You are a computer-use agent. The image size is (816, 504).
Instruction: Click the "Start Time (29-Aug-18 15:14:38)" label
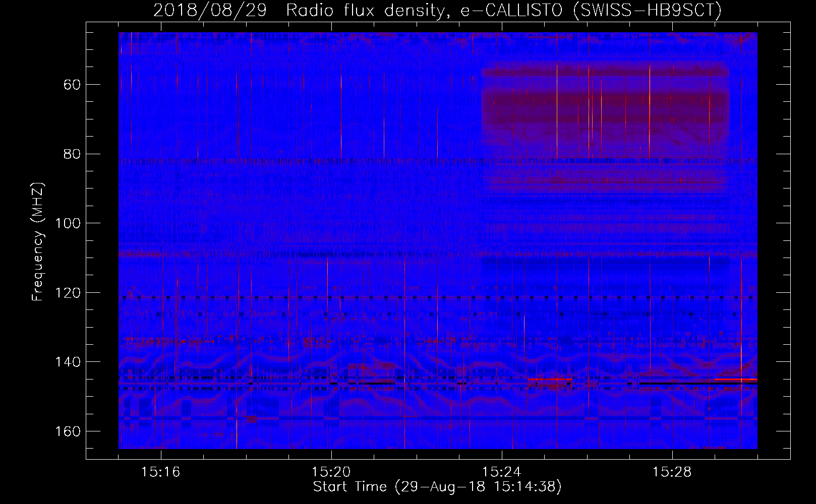click(437, 487)
